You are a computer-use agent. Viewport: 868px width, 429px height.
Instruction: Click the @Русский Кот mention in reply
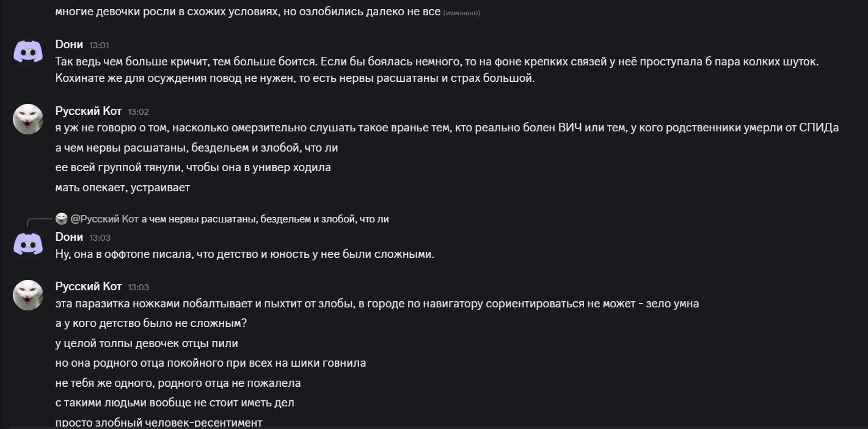(x=104, y=219)
